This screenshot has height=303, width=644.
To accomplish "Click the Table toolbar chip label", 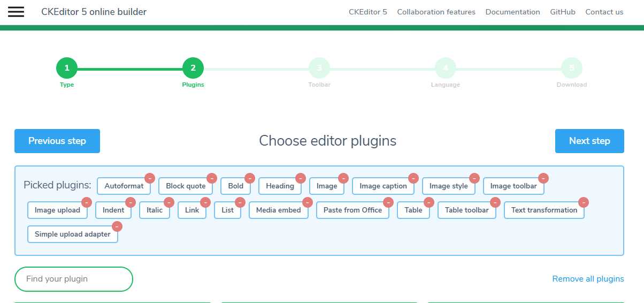I will tap(467, 210).
